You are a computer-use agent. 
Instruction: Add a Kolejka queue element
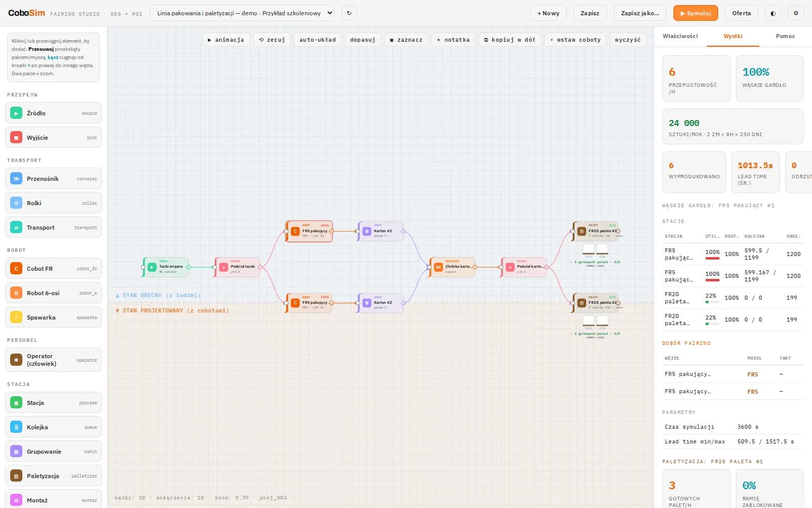(53, 427)
